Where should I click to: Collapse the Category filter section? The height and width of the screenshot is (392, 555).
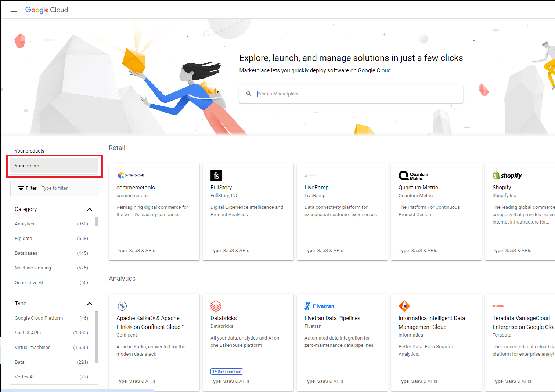coord(90,209)
